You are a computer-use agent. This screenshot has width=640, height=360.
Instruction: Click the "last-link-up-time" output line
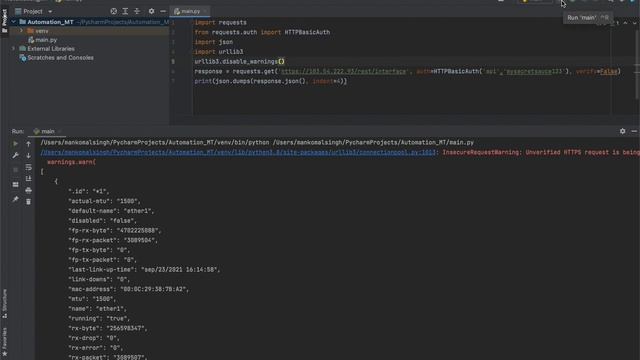[x=144, y=270]
